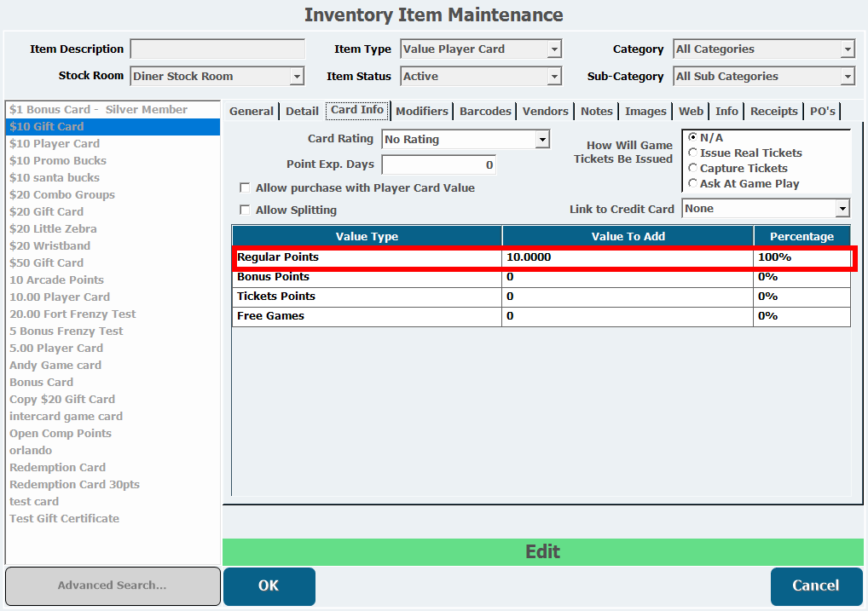Select $20 Gift Card in item list
Image resolution: width=868 pixels, height=611 pixels.
47,212
